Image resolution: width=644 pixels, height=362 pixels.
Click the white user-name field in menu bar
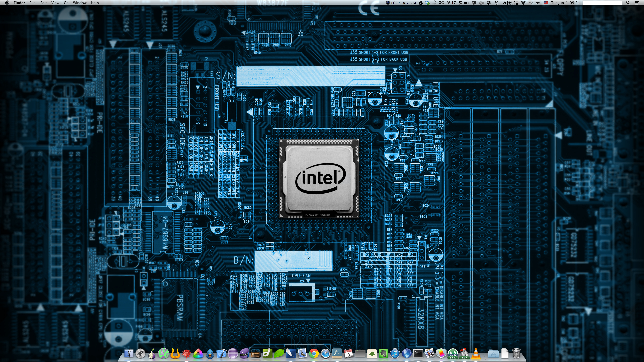pyautogui.click(x=602, y=3)
